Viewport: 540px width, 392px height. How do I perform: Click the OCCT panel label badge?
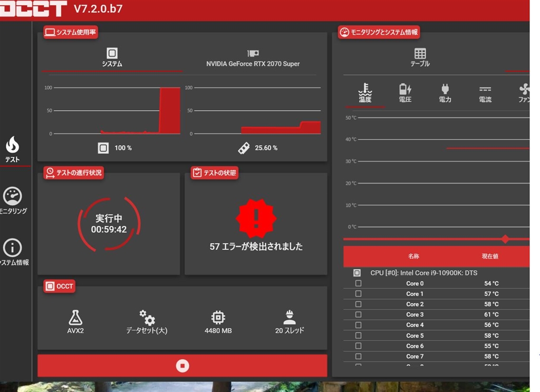(59, 286)
